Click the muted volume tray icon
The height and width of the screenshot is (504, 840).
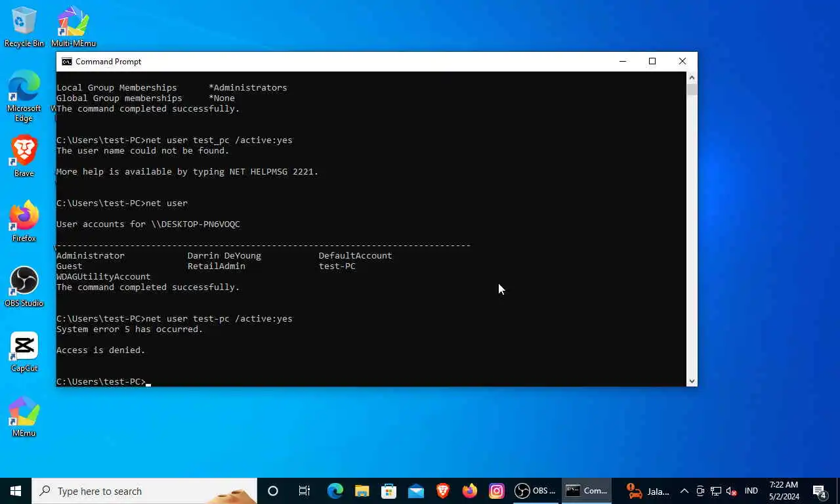[x=732, y=491]
